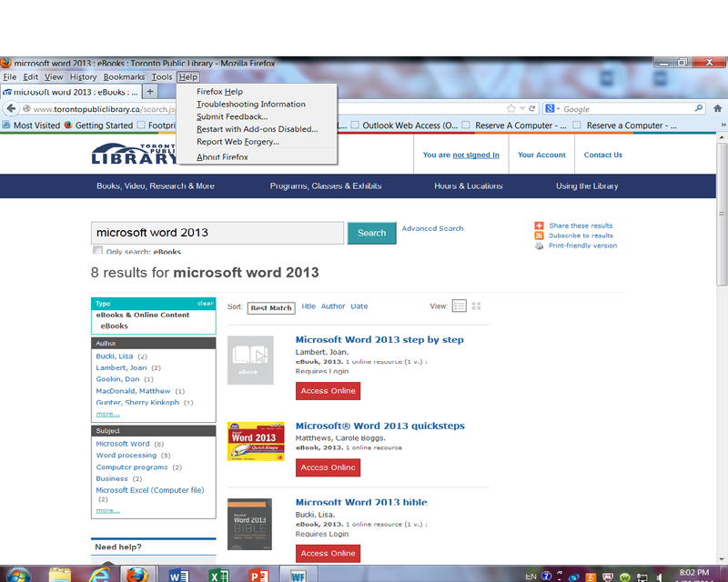Check the Only search eBooks checkbox
The image size is (728, 582).
(x=97, y=251)
